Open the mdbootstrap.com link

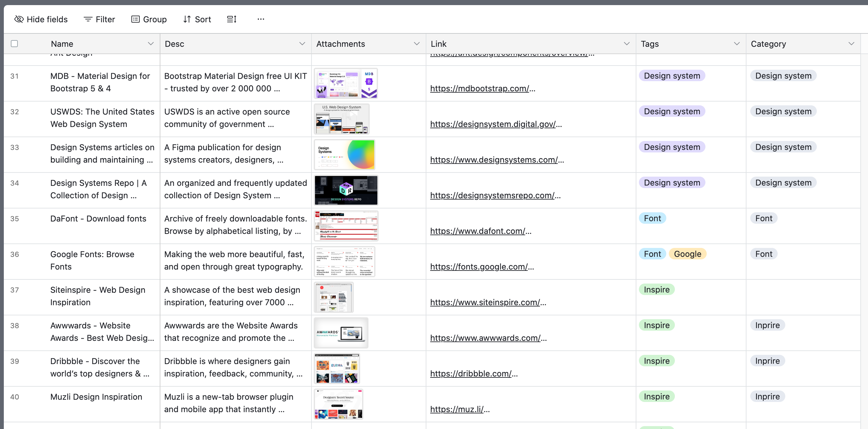tap(479, 88)
